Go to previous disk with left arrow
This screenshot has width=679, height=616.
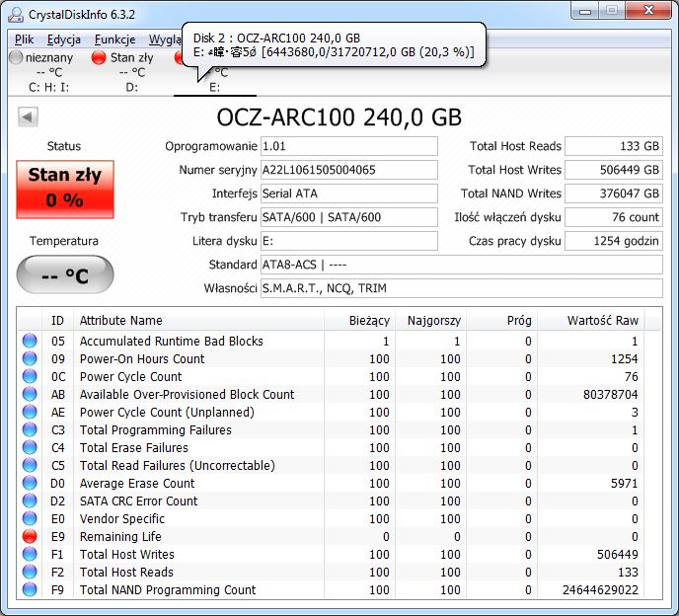[29, 116]
